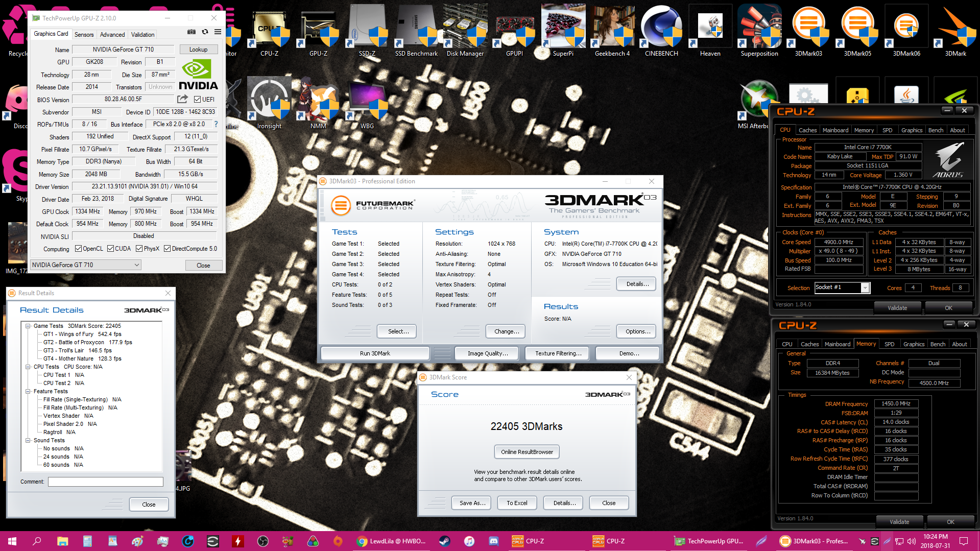This screenshot has height=551, width=980.
Task: Launch the SSD-Z desktop icon
Action: click(367, 31)
